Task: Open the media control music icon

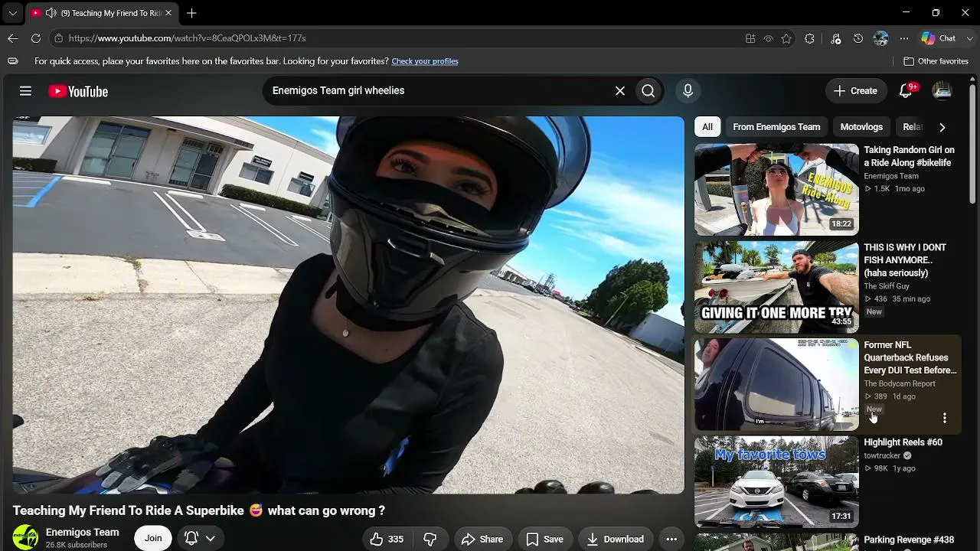Action: [x=835, y=38]
